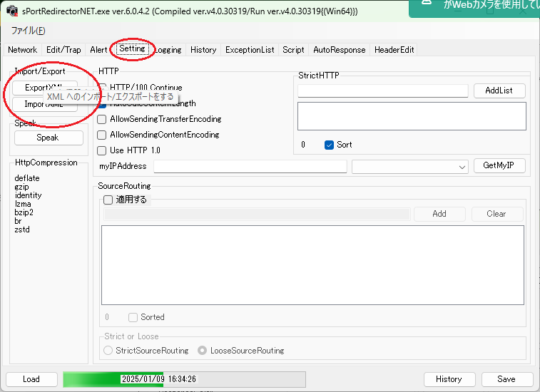Select the Setting tab
Screen dimensions: 540x392
pyautogui.click(x=132, y=48)
